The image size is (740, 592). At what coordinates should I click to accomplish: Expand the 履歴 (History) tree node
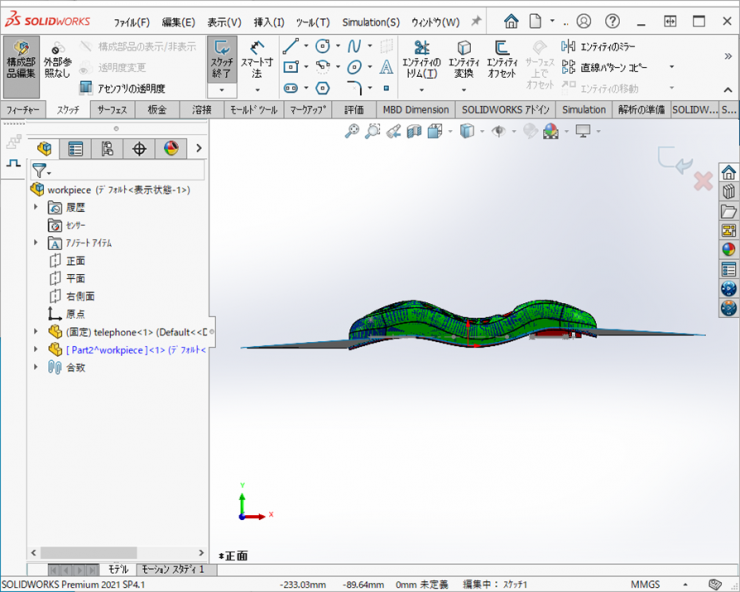(36, 207)
